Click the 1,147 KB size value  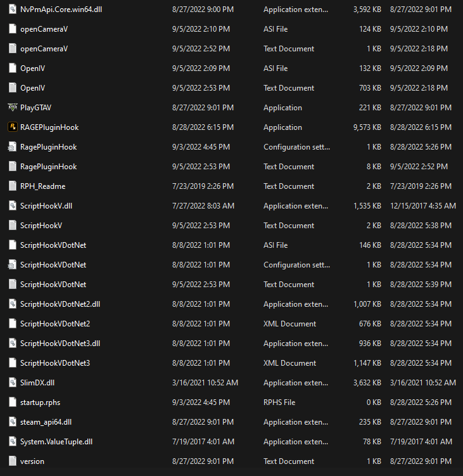coord(367,363)
